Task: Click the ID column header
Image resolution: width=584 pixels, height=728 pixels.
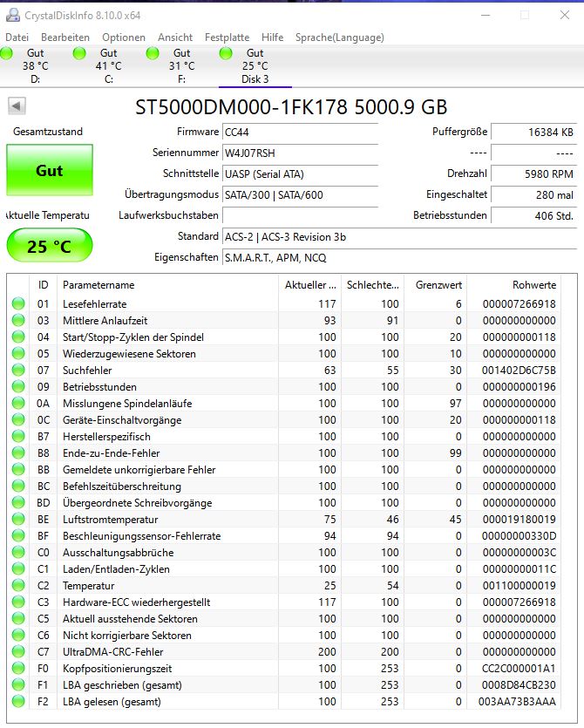Action: click(x=44, y=284)
